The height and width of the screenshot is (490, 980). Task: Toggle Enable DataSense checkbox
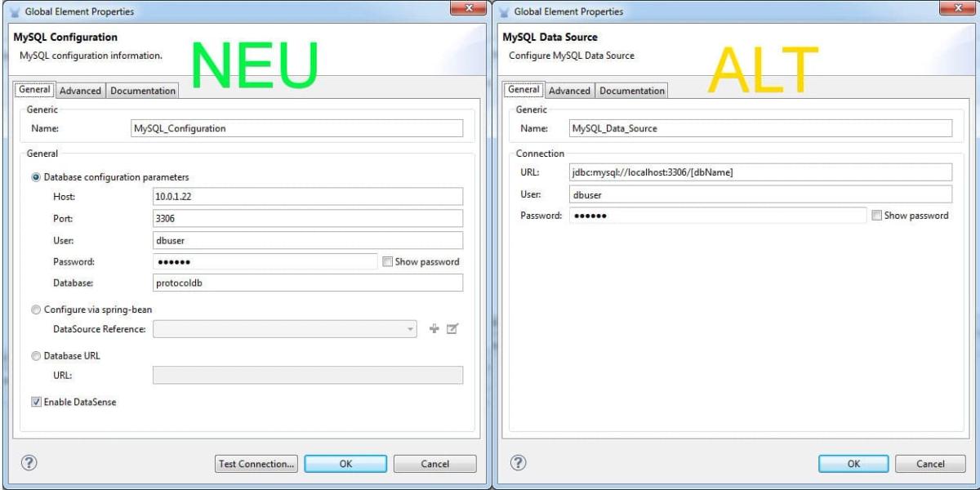(36, 402)
